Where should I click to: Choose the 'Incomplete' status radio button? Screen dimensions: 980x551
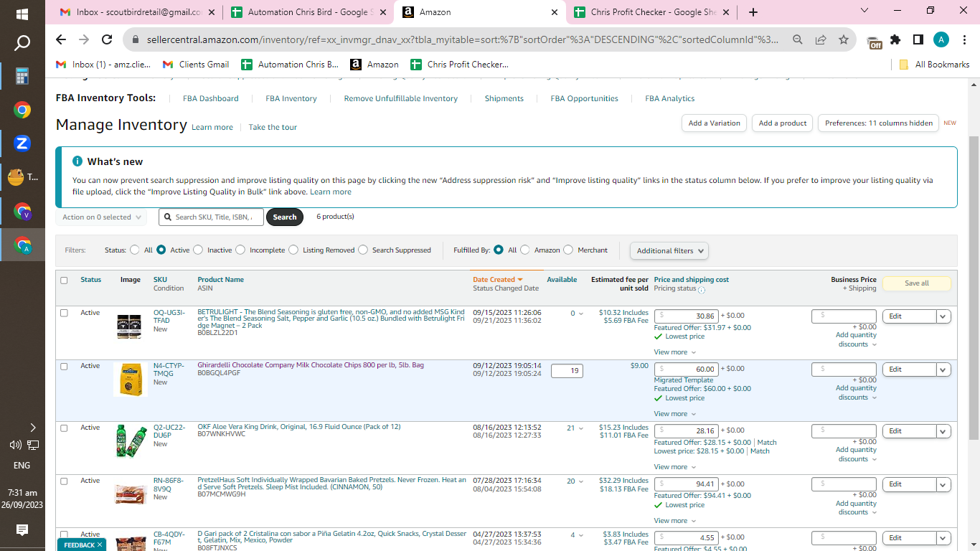tap(240, 250)
